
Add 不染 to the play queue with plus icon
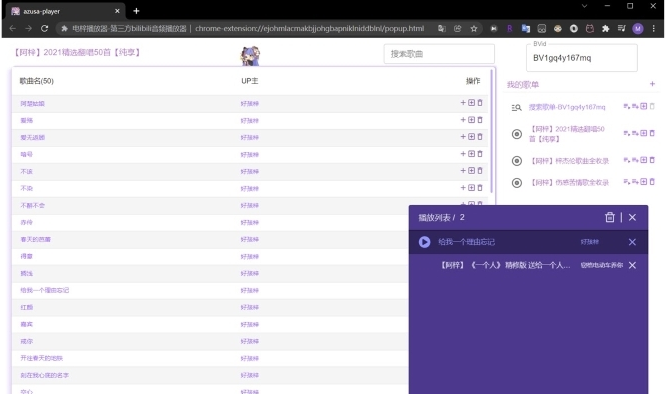463,188
